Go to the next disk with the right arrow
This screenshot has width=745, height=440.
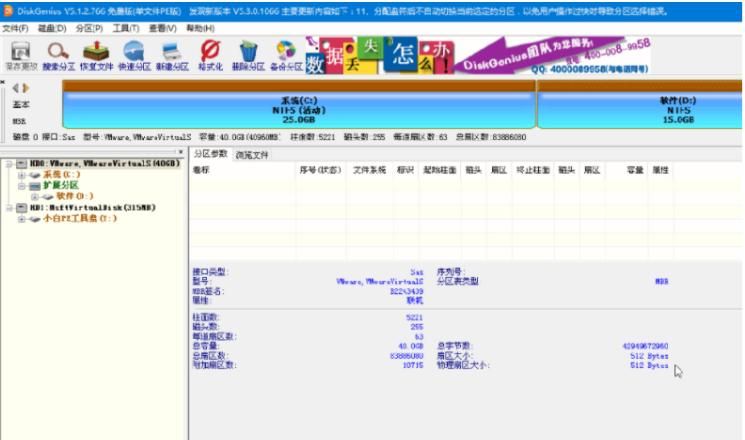[x=26, y=88]
